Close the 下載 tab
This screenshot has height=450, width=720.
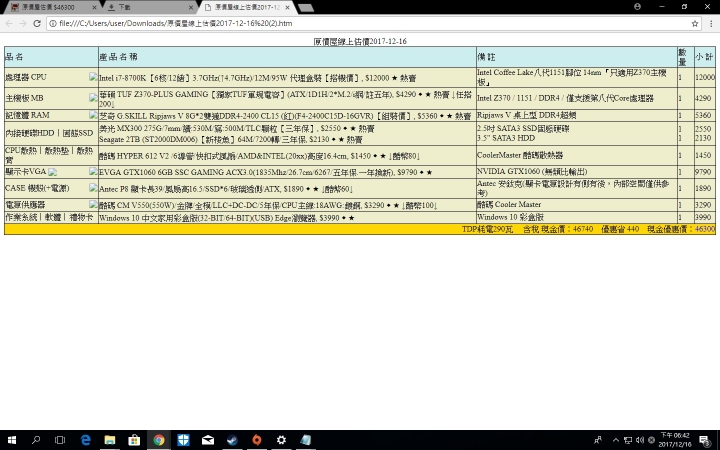click(x=191, y=7)
